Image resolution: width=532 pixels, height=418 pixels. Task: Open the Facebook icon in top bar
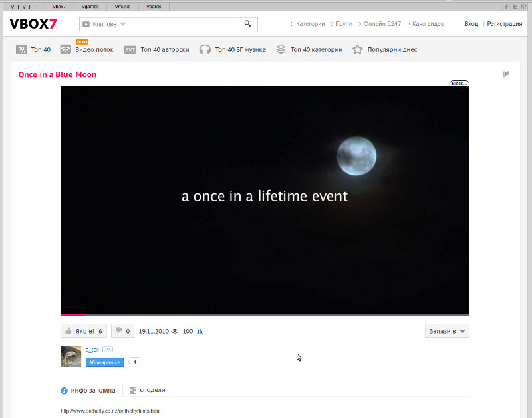coord(507,6)
